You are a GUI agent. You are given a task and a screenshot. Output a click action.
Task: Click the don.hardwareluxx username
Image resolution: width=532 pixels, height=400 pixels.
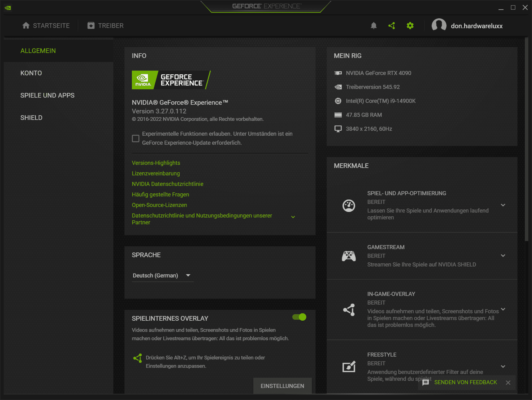tap(477, 26)
